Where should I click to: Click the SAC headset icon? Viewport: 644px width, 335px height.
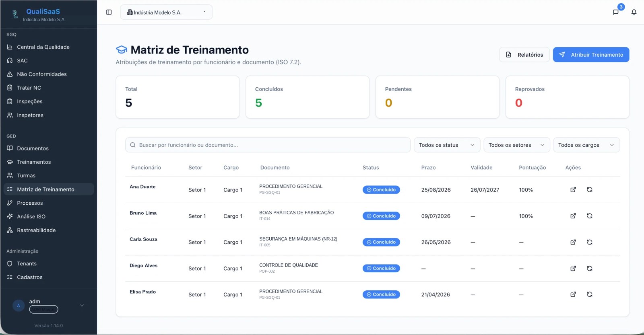click(10, 60)
